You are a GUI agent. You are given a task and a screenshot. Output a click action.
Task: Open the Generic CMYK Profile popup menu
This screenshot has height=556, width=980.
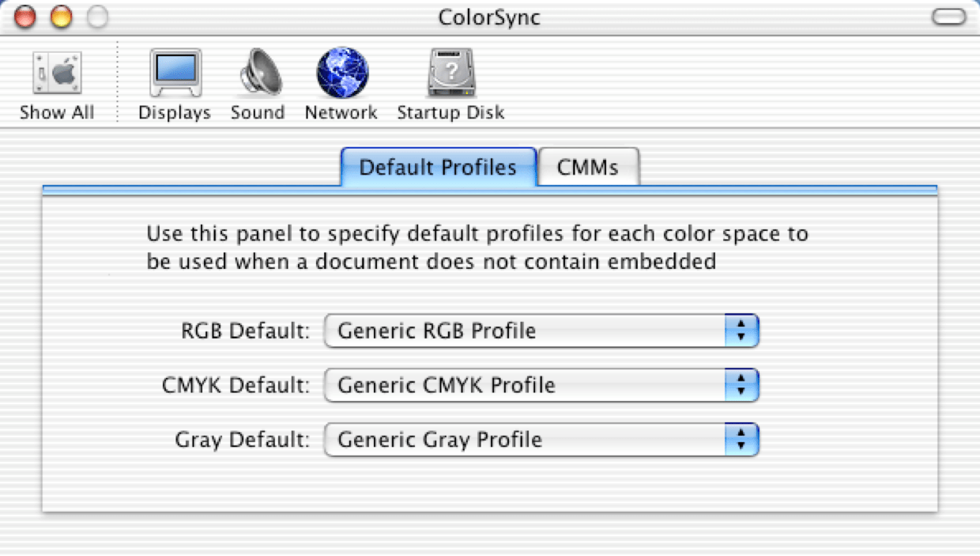pyautogui.click(x=525, y=385)
